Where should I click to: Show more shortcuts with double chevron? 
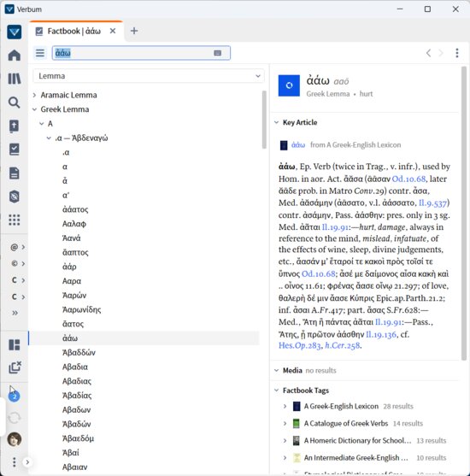point(15,313)
